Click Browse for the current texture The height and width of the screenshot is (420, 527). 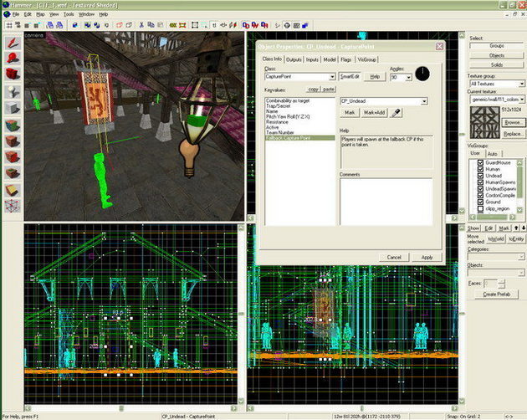(x=513, y=122)
